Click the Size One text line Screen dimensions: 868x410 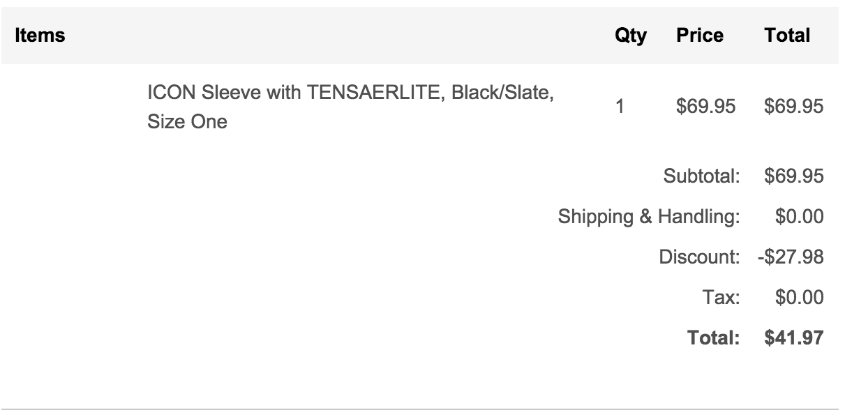187,122
